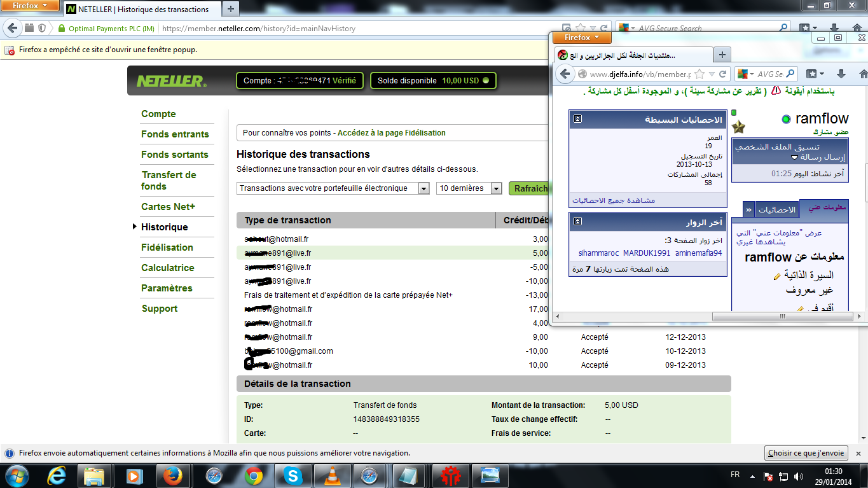Image resolution: width=868 pixels, height=488 pixels.
Task: Click the warning triangle report icon
Action: [776, 90]
